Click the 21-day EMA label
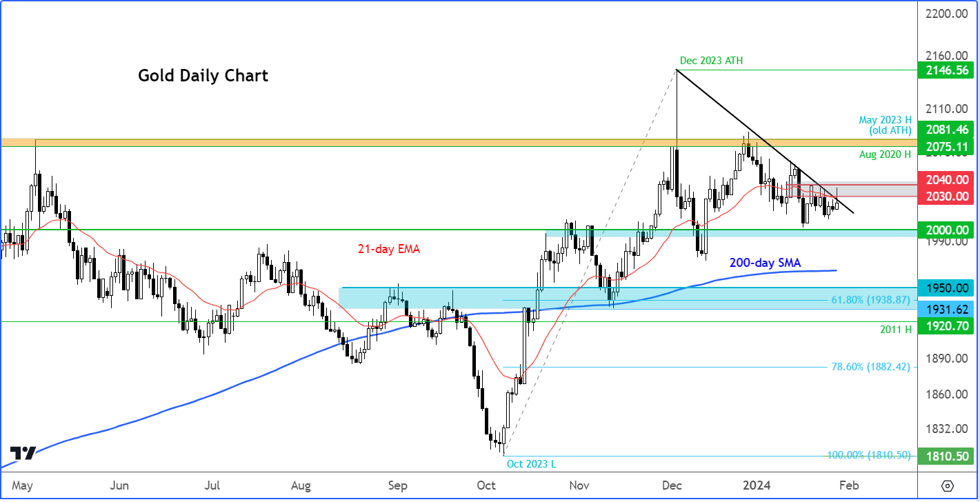Screen dimensions: 980x502 pos(390,250)
